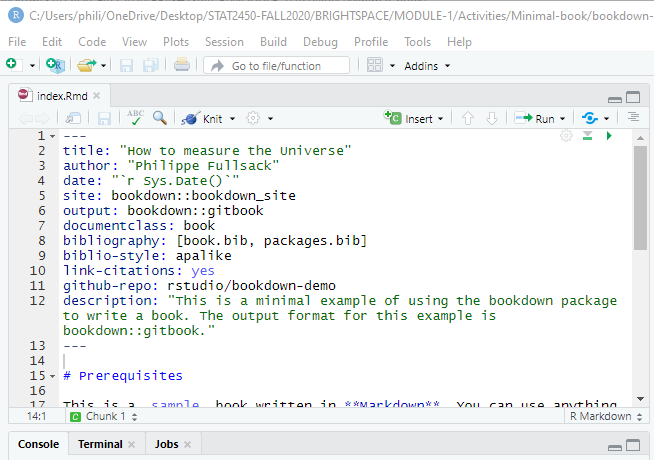Click the Save All icon
The image size is (654, 460).
(x=151, y=65)
